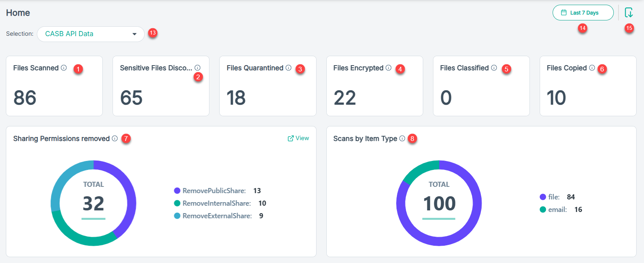The height and width of the screenshot is (263, 644).
Task: Click the Scans by Item Type title
Action: tap(365, 139)
